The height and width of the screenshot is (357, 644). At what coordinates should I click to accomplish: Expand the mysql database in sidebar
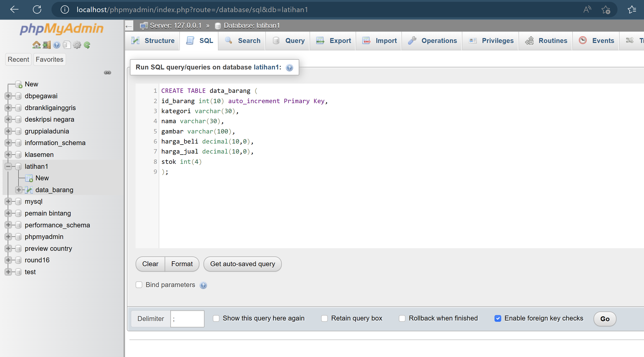[x=8, y=201]
